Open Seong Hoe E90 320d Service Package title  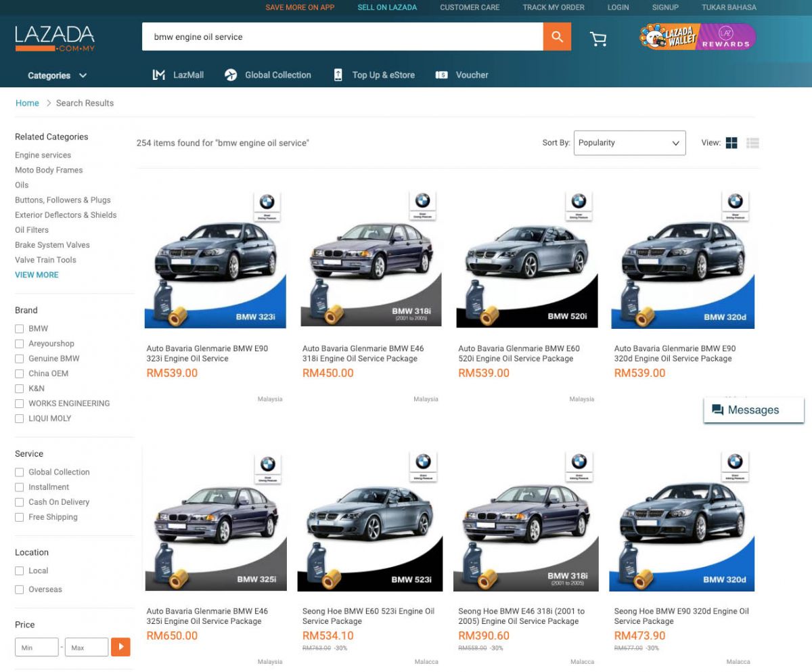(x=681, y=616)
